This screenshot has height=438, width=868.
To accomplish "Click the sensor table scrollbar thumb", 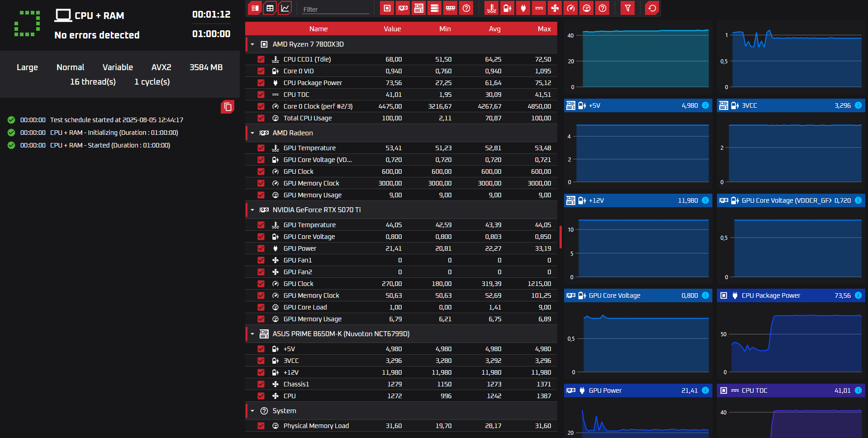I will 560,237.
